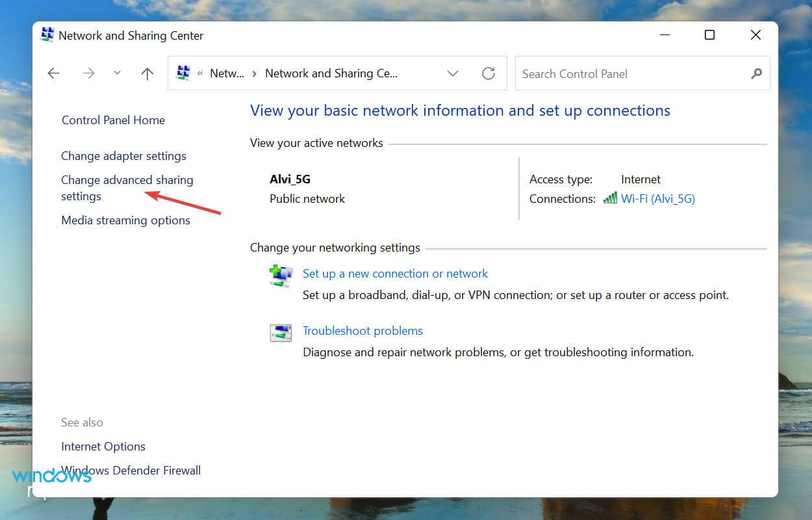Click the search magnifier icon
Screen dimensions: 812x520
(x=755, y=73)
